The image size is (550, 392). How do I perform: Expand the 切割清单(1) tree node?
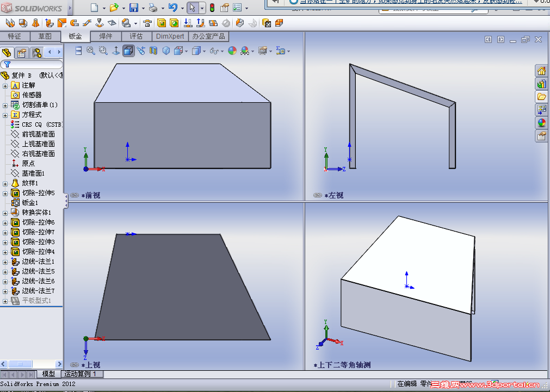point(5,105)
